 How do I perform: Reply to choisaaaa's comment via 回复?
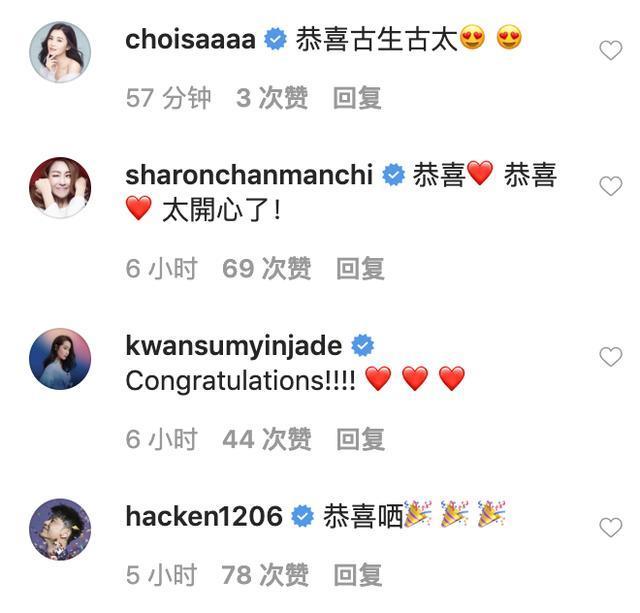(357, 98)
